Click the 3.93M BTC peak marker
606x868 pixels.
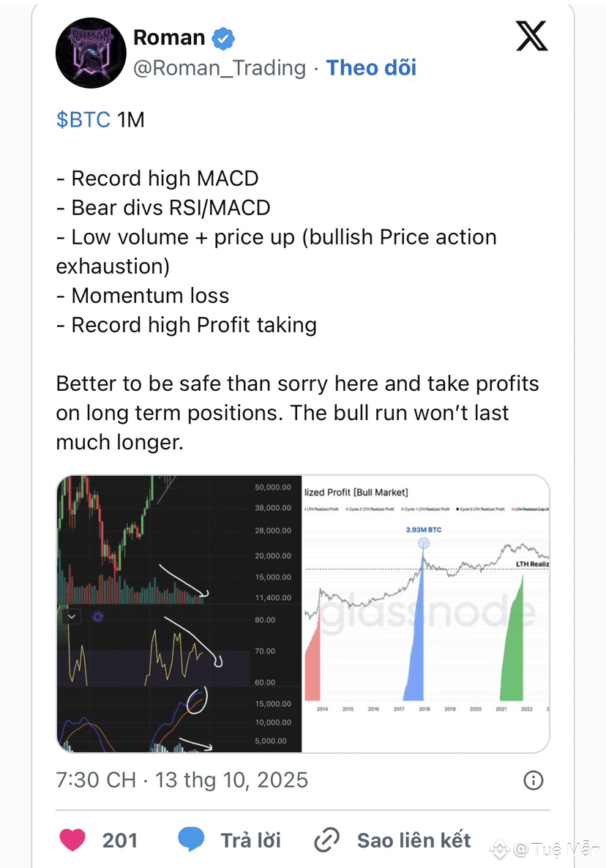424,542
